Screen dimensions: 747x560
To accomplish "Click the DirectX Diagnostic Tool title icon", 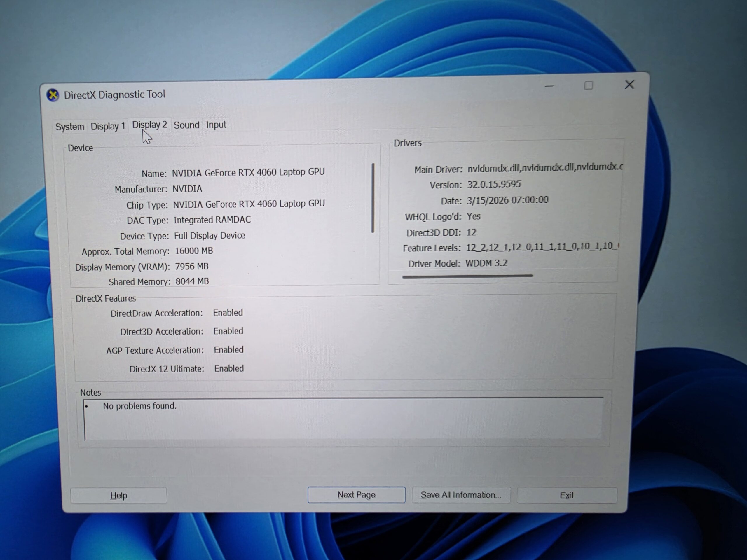I will coord(53,95).
